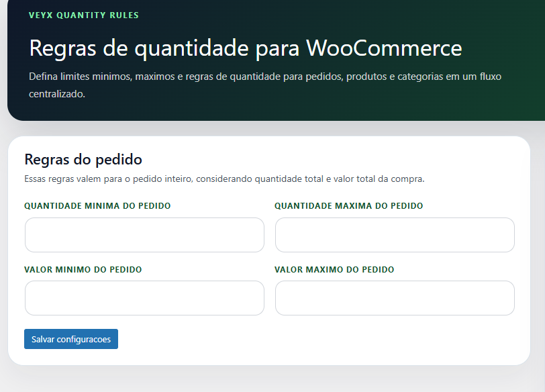The height and width of the screenshot is (392, 545).
Task: Click the Quantidade maxima do pedido label
Action: point(348,206)
